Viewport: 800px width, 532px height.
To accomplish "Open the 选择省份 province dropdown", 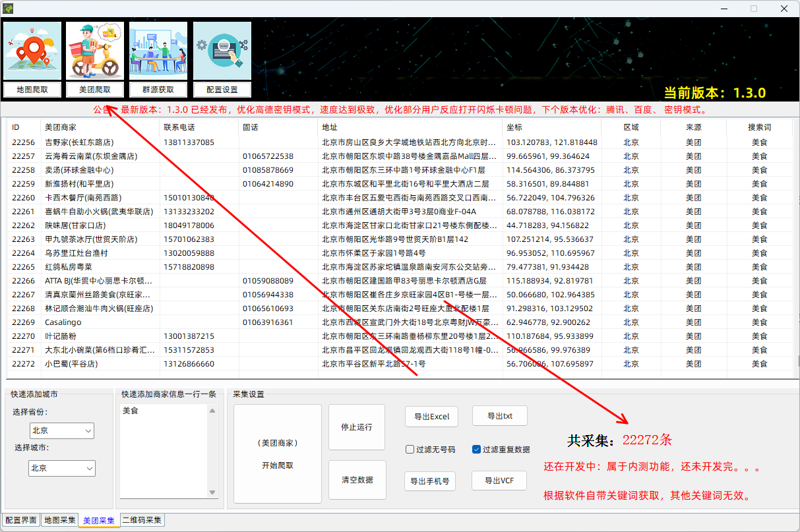I will tap(61, 430).
